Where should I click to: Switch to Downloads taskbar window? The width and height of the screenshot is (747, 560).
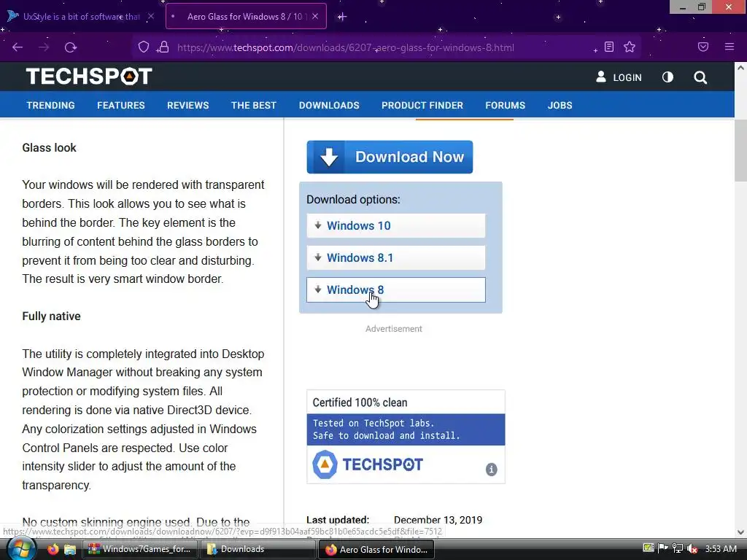tap(258, 549)
